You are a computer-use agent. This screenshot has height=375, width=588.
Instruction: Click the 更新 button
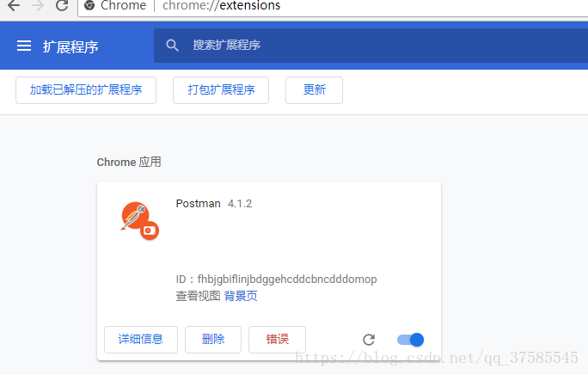315,90
